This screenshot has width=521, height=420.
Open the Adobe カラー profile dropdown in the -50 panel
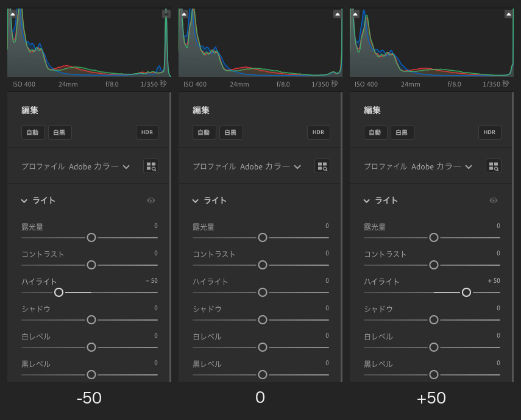point(99,166)
